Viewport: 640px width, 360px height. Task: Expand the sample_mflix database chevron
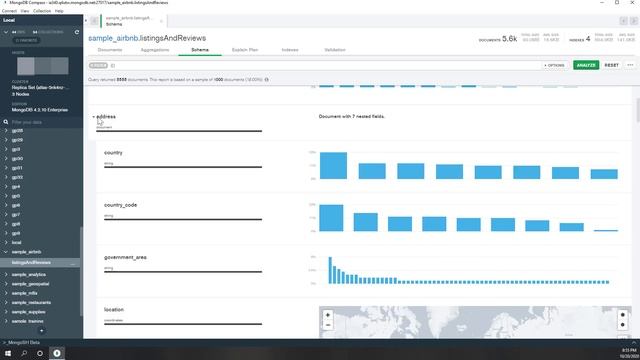6,293
